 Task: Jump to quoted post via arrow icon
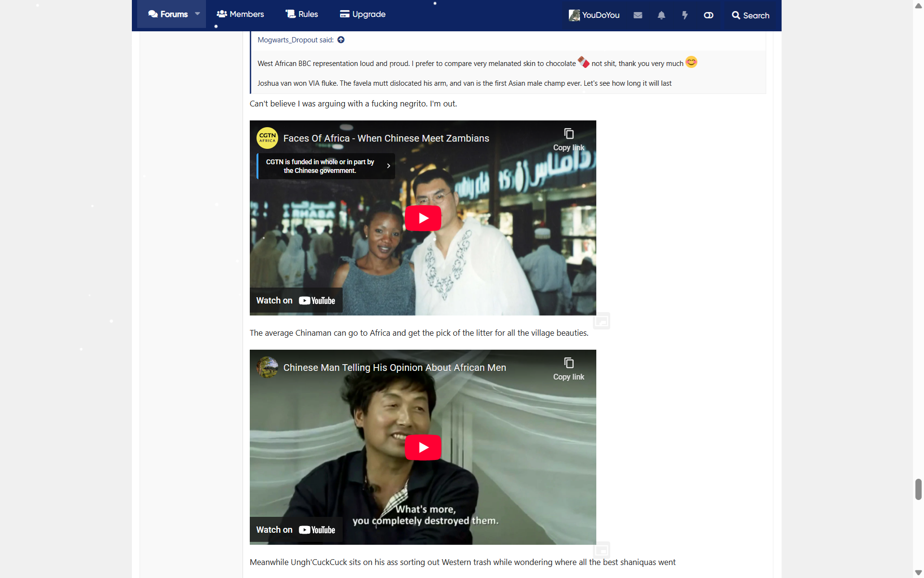(341, 40)
